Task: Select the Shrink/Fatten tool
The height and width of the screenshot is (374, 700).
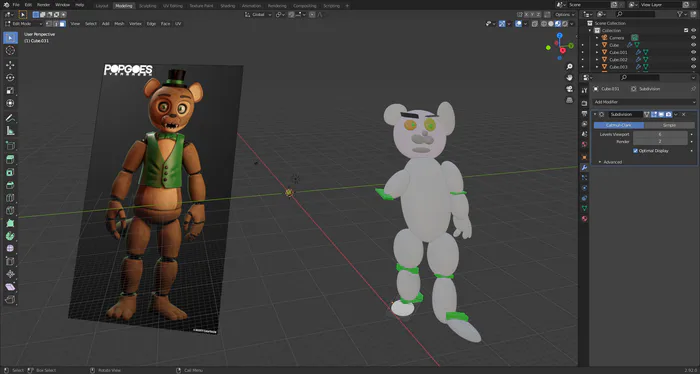Action: click(x=10, y=274)
